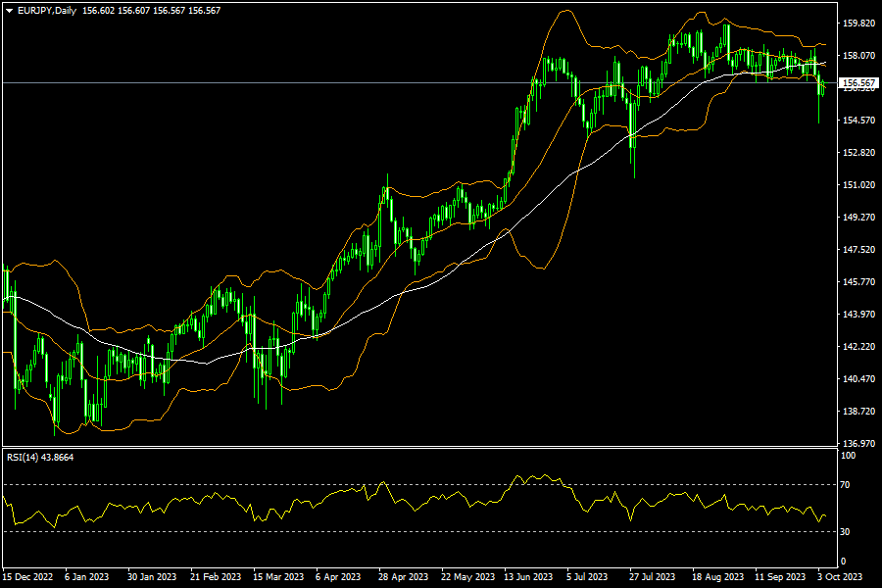Click the RSI 0 scale label
The image size is (882, 588).
[843, 562]
